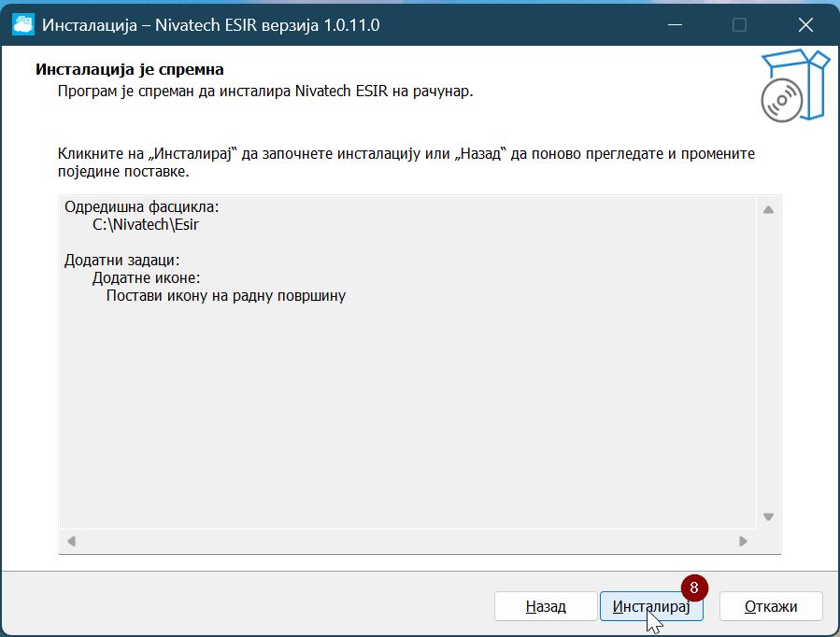Click the summary box scroll left arrow
Image resolution: width=840 pixels, height=637 pixels.
click(71, 541)
